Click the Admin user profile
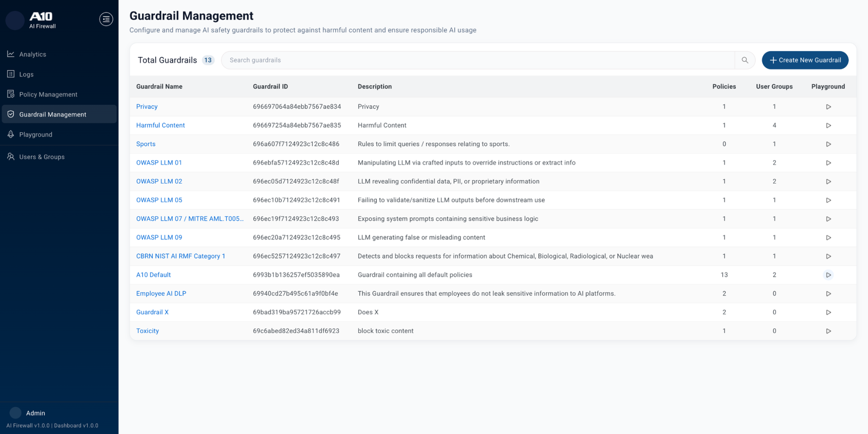 click(x=35, y=413)
